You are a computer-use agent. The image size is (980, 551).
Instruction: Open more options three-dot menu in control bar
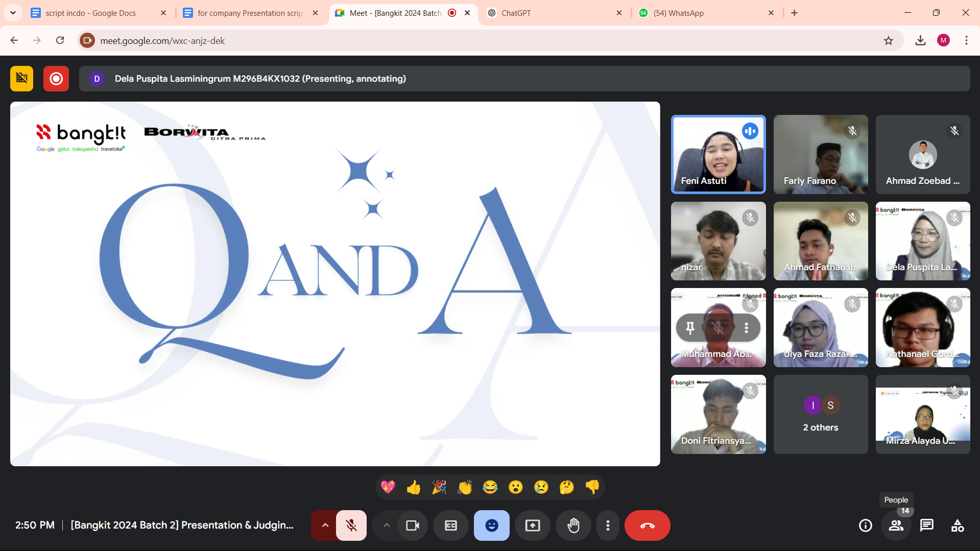coord(608,525)
